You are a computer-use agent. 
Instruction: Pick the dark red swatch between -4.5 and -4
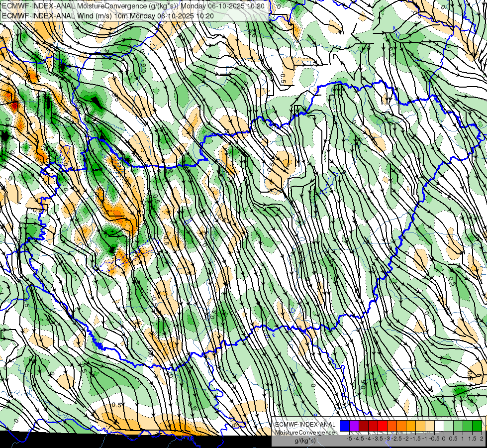(364, 426)
